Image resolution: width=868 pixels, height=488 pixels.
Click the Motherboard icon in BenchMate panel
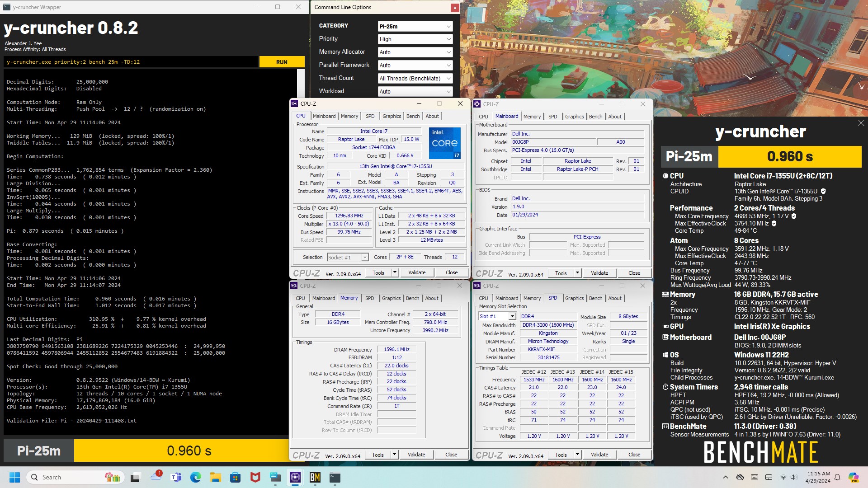[x=665, y=337]
